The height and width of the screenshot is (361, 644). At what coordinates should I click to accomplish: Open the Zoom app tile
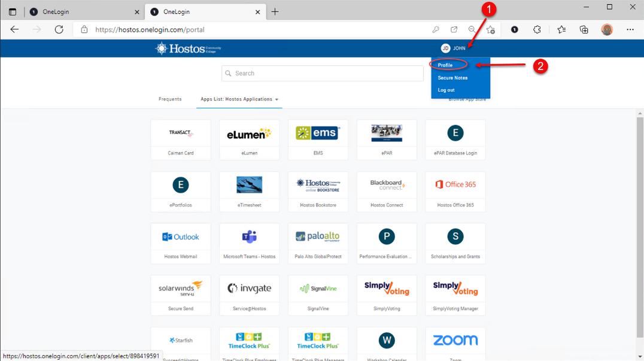coord(455,341)
